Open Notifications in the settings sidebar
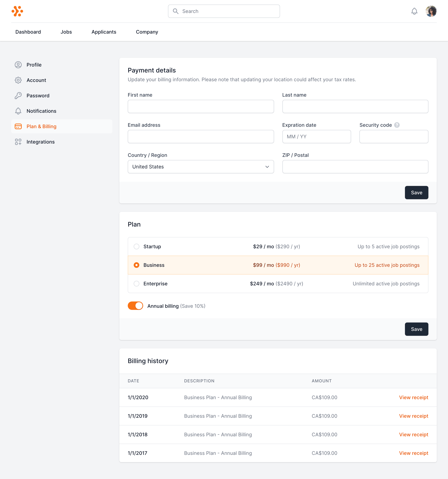Image resolution: width=448 pixels, height=479 pixels. [41, 111]
